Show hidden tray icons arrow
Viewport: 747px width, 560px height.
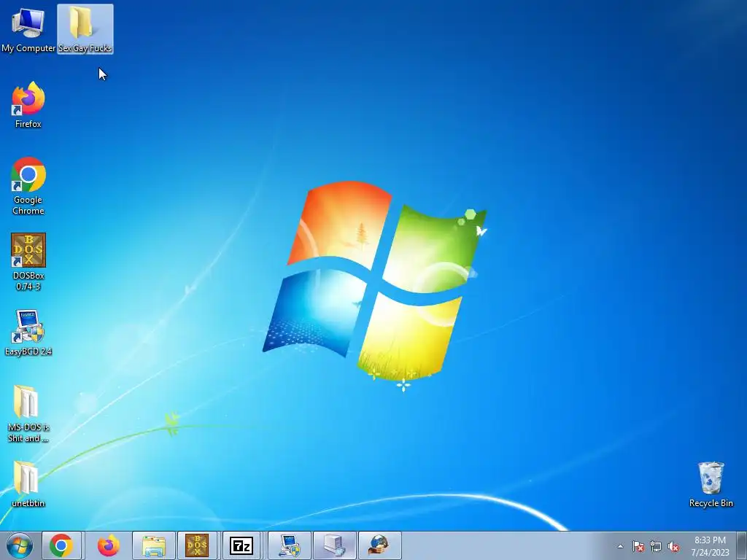pos(620,546)
